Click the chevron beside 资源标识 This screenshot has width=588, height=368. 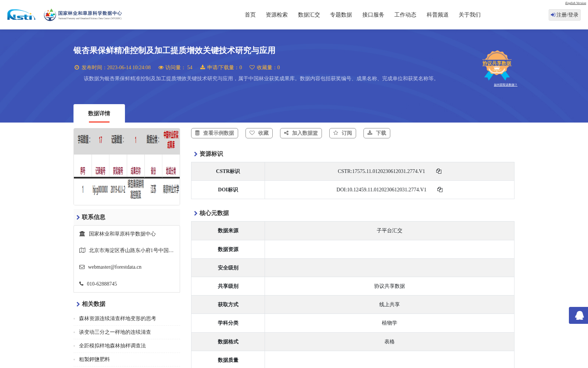[196, 154]
